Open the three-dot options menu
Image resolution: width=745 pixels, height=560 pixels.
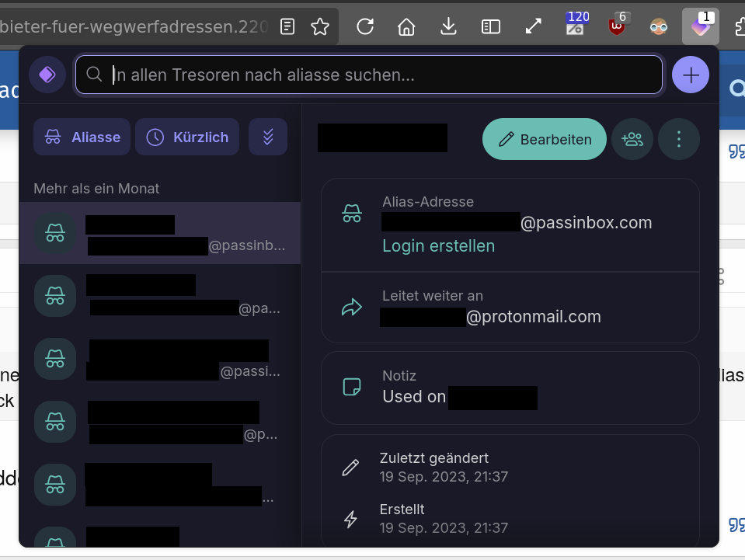[678, 139]
